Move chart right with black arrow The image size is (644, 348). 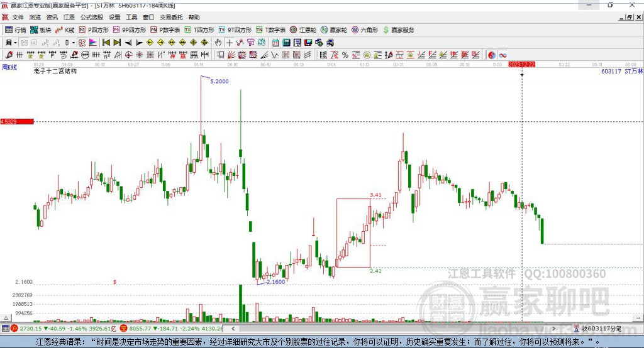[139, 43]
